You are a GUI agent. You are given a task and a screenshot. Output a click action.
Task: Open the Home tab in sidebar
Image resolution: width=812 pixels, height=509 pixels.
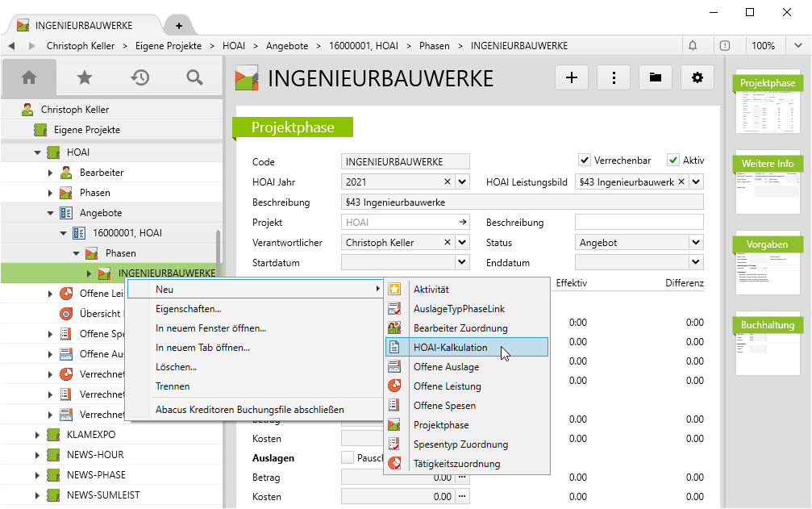click(x=29, y=77)
